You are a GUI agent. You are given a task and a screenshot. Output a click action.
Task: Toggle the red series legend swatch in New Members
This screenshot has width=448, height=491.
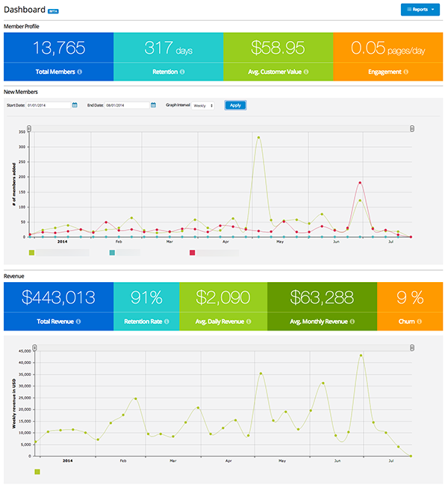pos(193,252)
